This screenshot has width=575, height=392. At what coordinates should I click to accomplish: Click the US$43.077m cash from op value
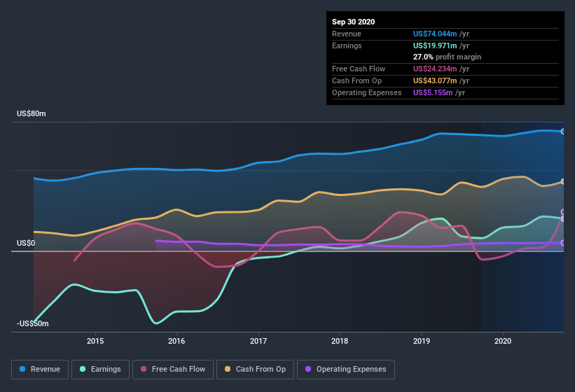[x=435, y=80]
